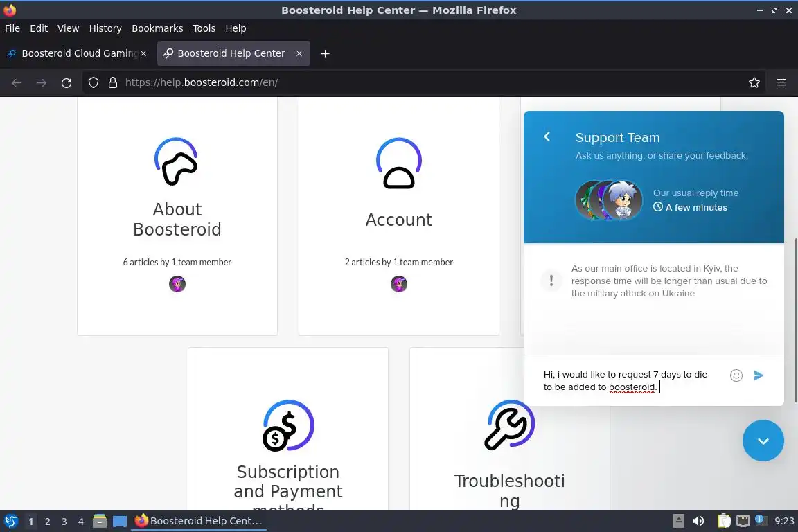This screenshot has width=798, height=532.
Task: Open the Firefox hamburger menu
Action: [781, 82]
